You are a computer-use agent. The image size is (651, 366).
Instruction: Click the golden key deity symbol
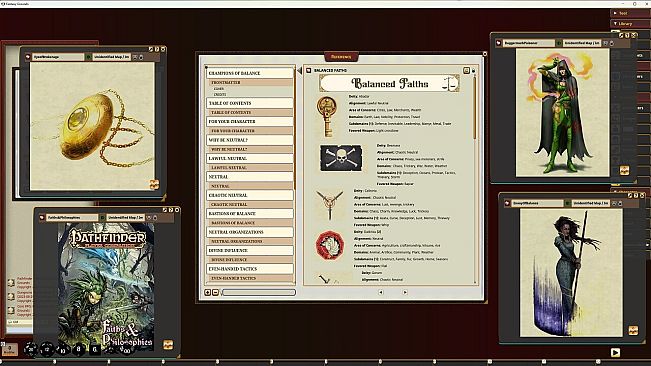(x=327, y=117)
